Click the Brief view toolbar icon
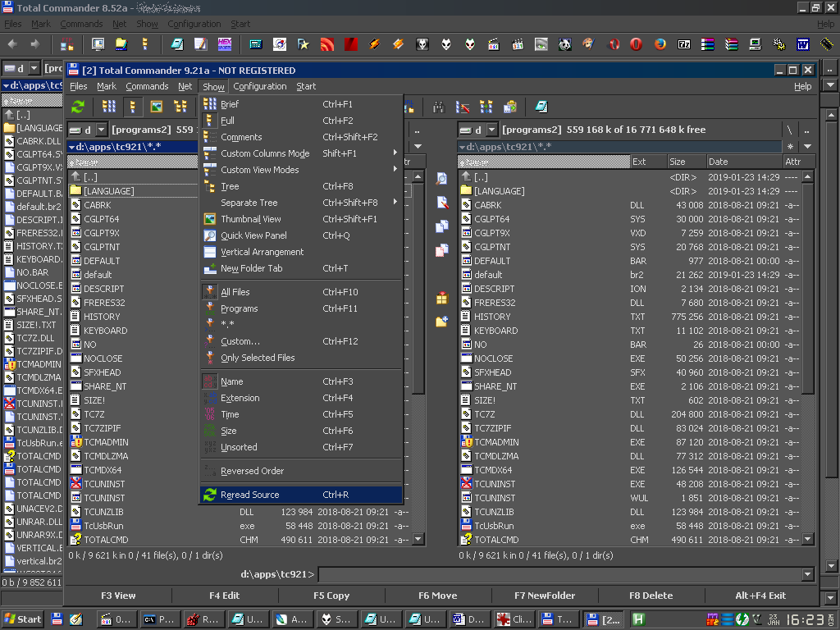 (x=109, y=107)
